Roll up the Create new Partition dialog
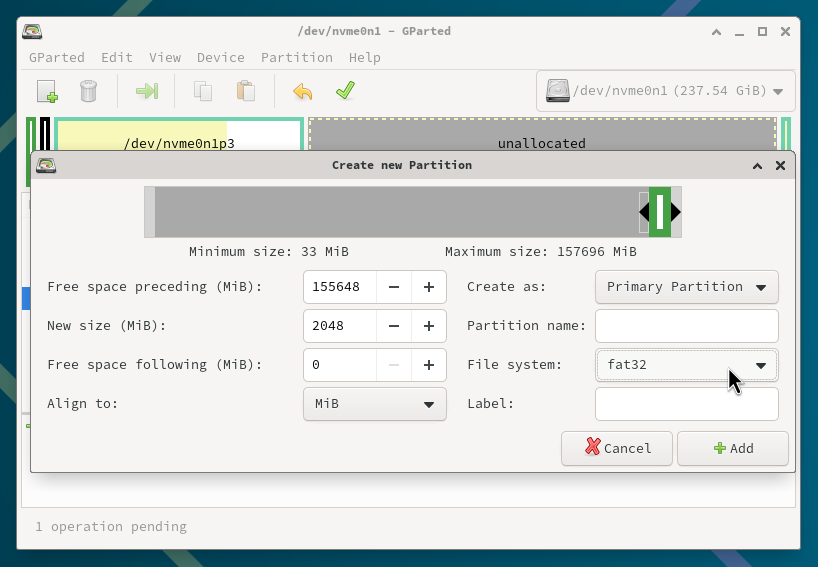 757,166
